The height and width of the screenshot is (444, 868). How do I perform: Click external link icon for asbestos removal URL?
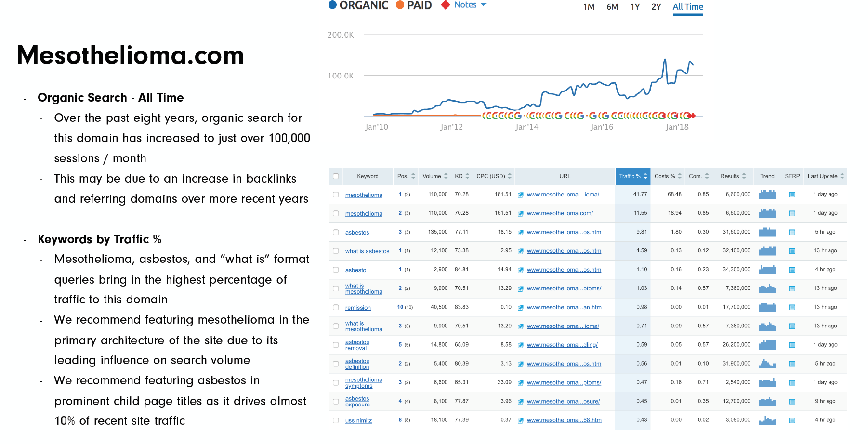point(521,345)
